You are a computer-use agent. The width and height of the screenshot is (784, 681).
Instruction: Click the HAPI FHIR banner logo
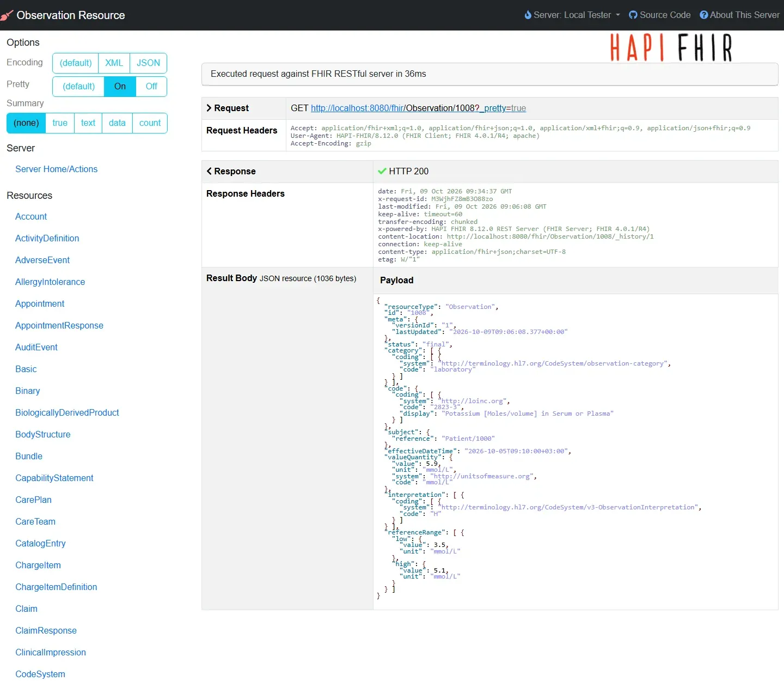click(x=671, y=47)
